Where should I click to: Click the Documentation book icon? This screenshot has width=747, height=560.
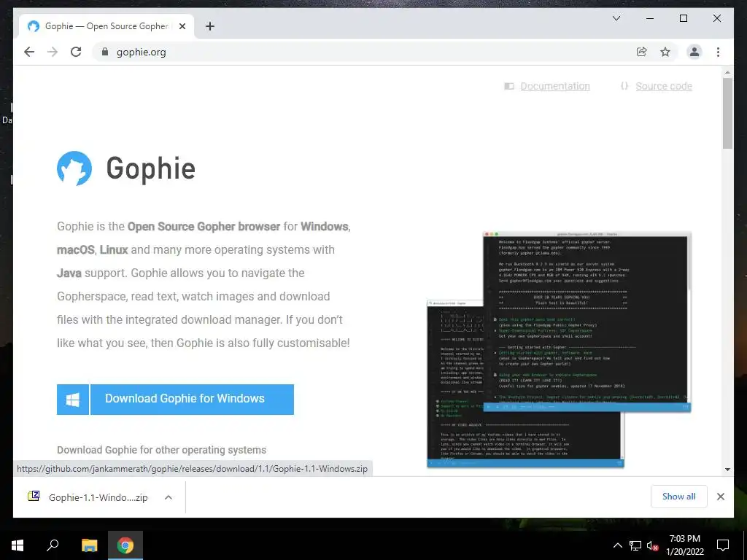coord(508,86)
